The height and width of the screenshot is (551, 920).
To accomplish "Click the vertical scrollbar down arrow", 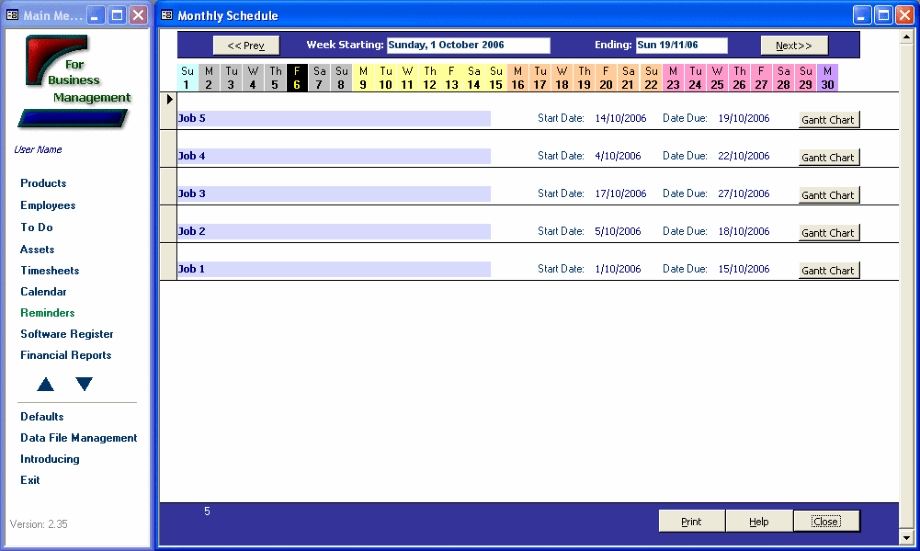I will 907,537.
